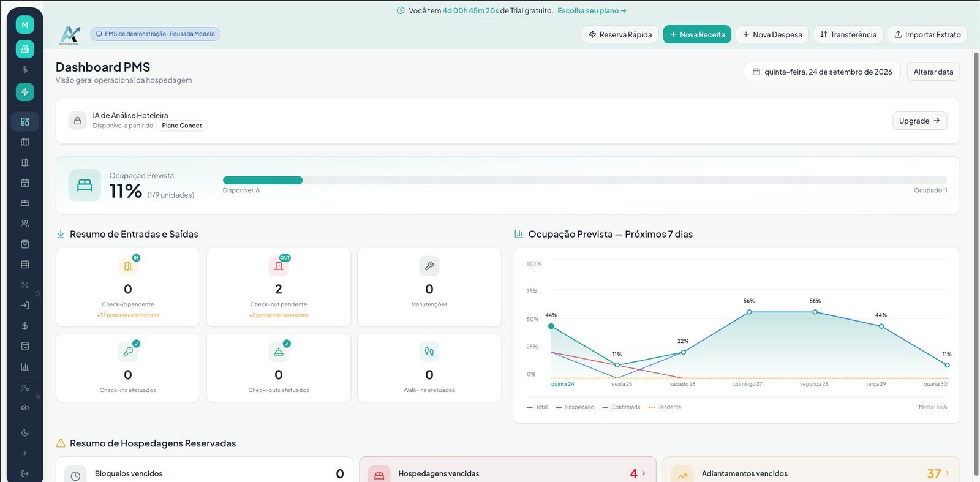Click '+2 pendentes anteriores' link

pyautogui.click(x=279, y=315)
